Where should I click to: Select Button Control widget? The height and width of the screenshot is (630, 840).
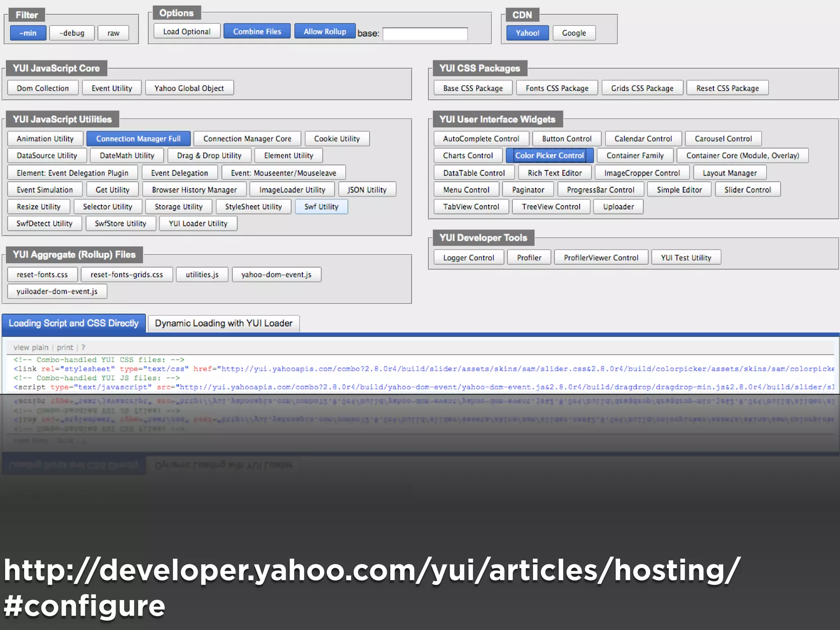click(567, 139)
